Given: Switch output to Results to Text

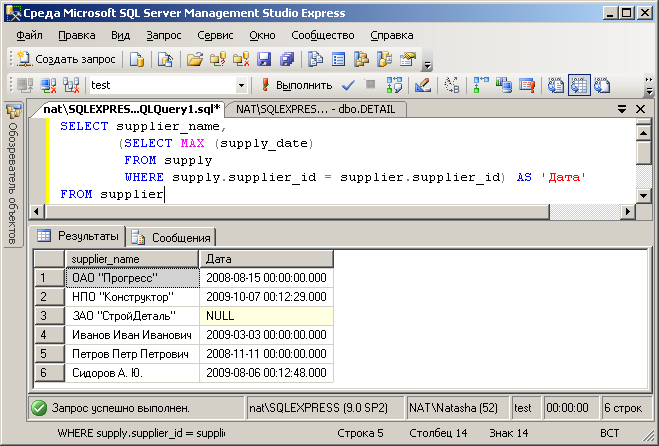Looking at the screenshot, I should coord(556,85).
